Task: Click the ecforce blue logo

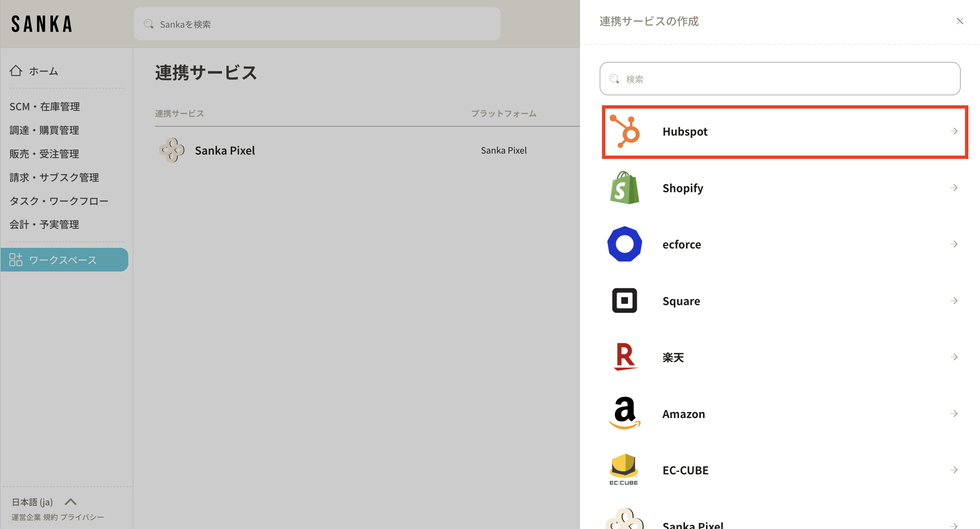Action: (625, 244)
